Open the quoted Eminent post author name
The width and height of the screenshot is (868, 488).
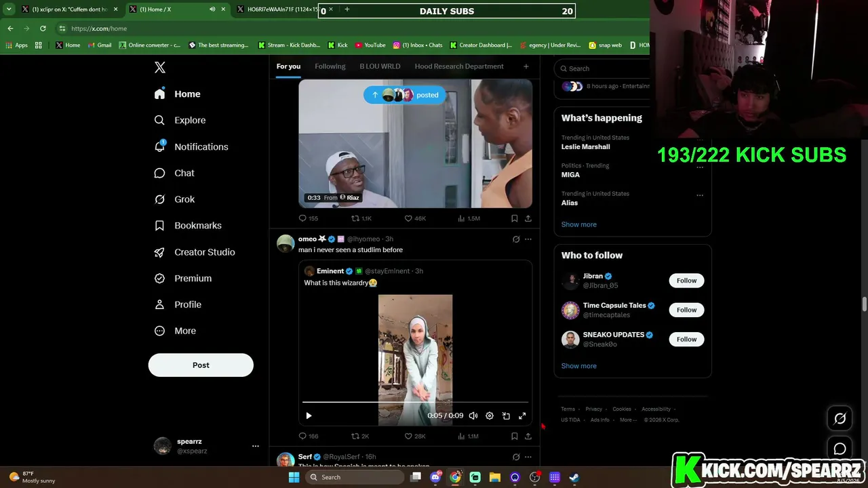click(330, 271)
